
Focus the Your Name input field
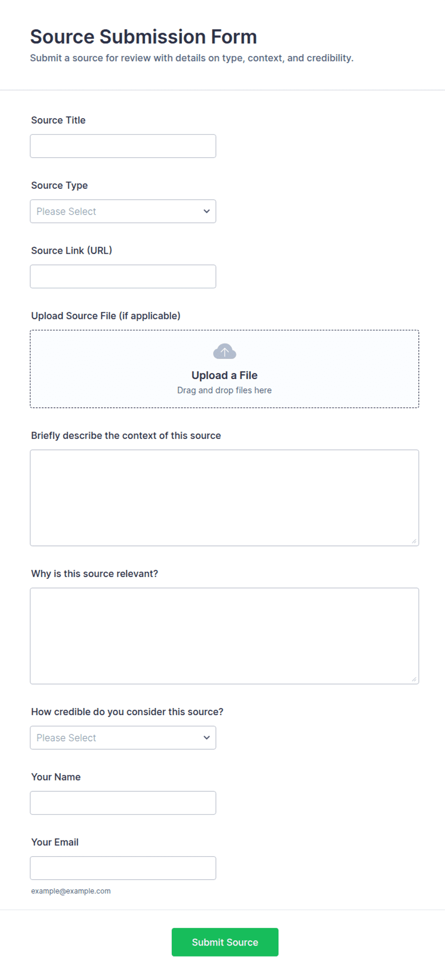(123, 803)
